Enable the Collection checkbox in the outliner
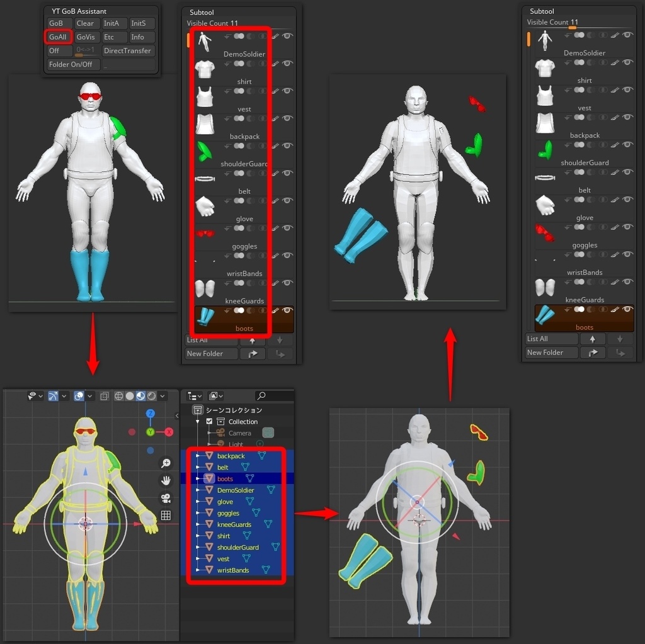Screen dimensions: 645x644 [x=210, y=421]
